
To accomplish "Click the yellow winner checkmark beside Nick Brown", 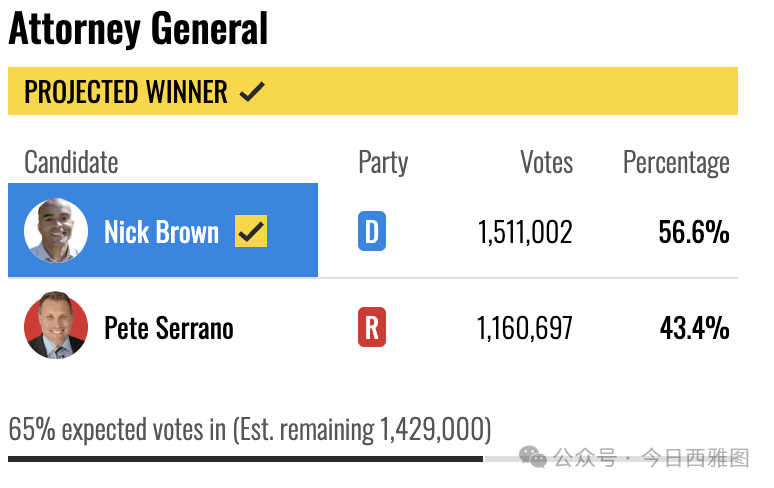I will point(251,231).
